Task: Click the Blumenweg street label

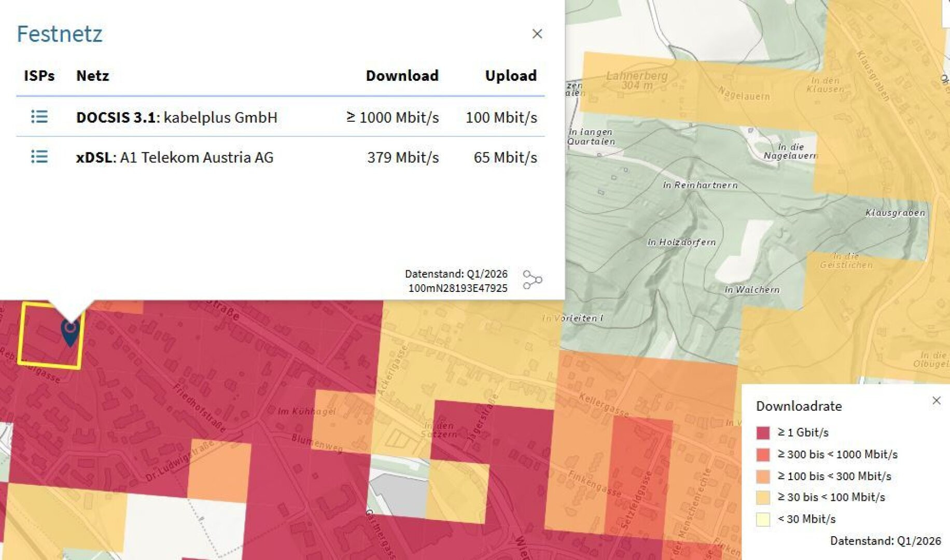Action: point(317,443)
